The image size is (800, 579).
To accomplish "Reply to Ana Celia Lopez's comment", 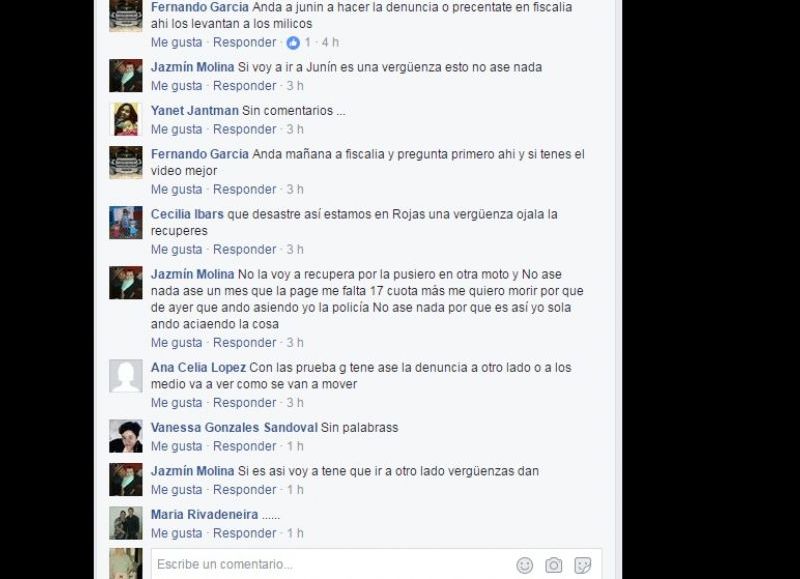I will pyautogui.click(x=244, y=402).
